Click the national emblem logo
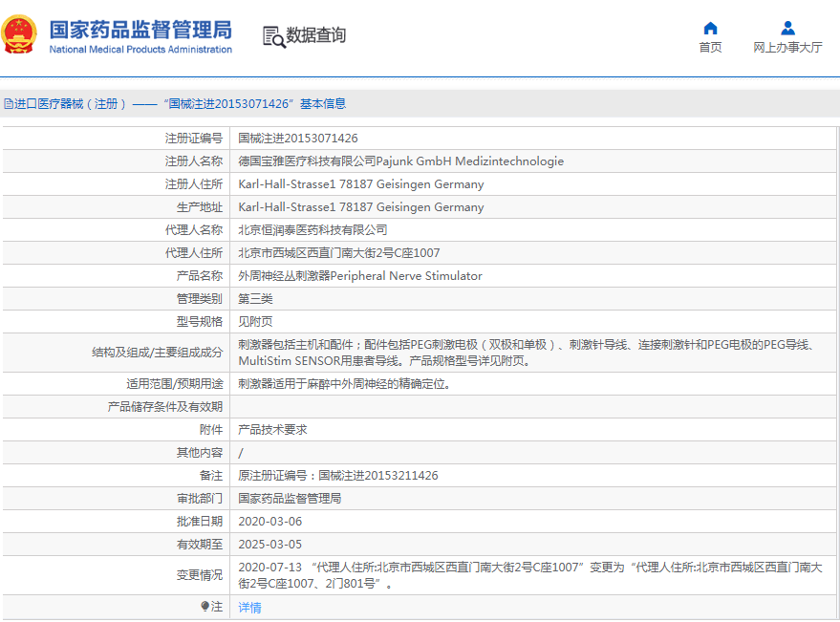The width and height of the screenshot is (840, 622). click(20, 35)
